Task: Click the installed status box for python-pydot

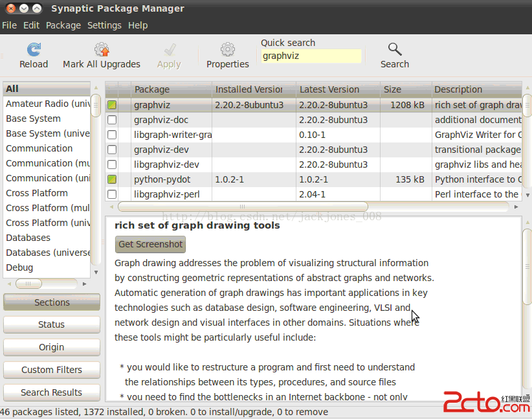Action: [x=112, y=179]
